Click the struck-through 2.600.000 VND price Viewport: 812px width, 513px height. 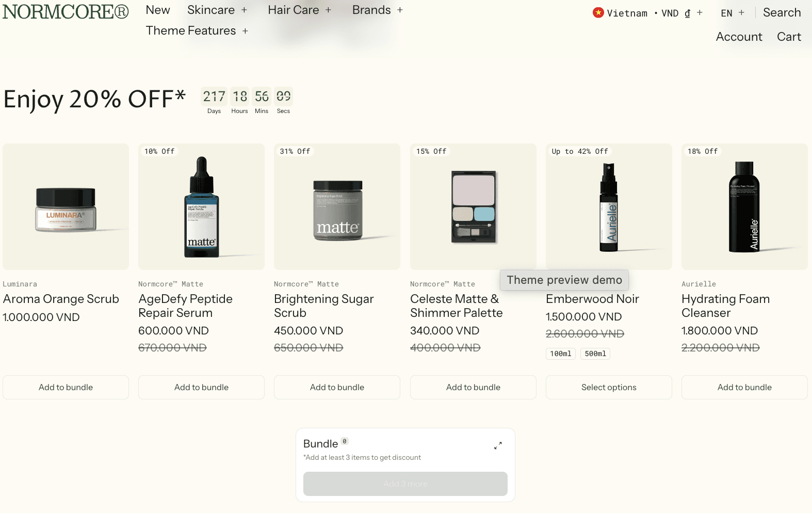point(585,334)
